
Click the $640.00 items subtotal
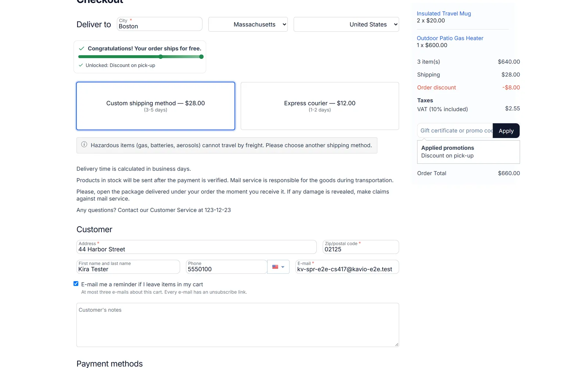(x=509, y=62)
